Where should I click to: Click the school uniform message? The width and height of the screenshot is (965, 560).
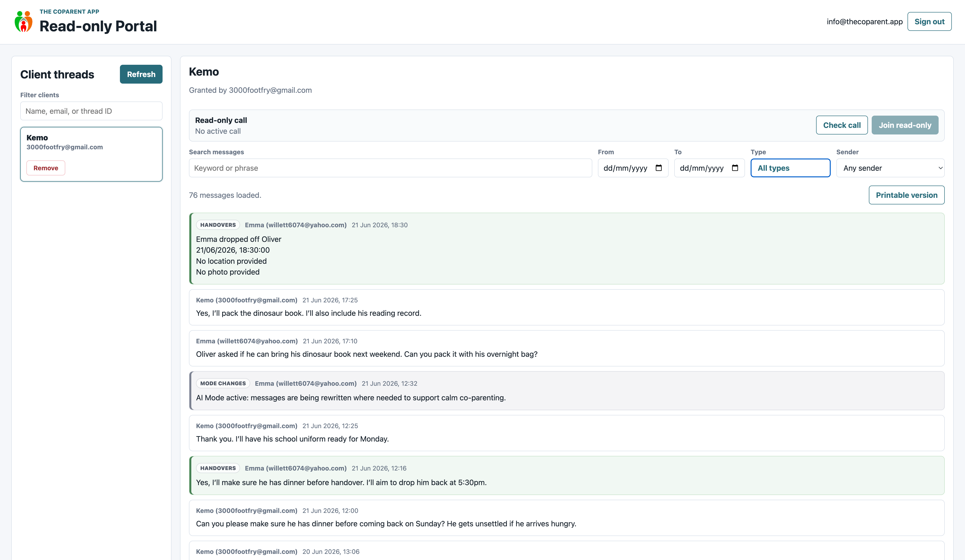click(566, 433)
